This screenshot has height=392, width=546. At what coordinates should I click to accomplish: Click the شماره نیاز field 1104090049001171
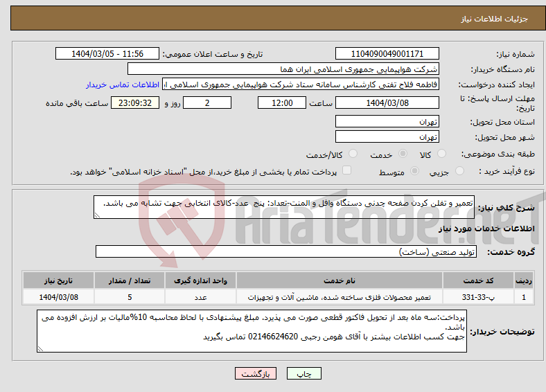point(387,53)
